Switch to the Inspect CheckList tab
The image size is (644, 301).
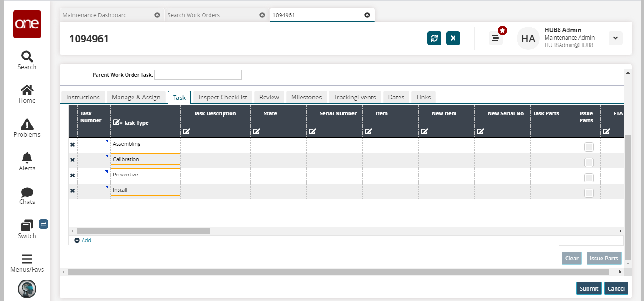223,97
